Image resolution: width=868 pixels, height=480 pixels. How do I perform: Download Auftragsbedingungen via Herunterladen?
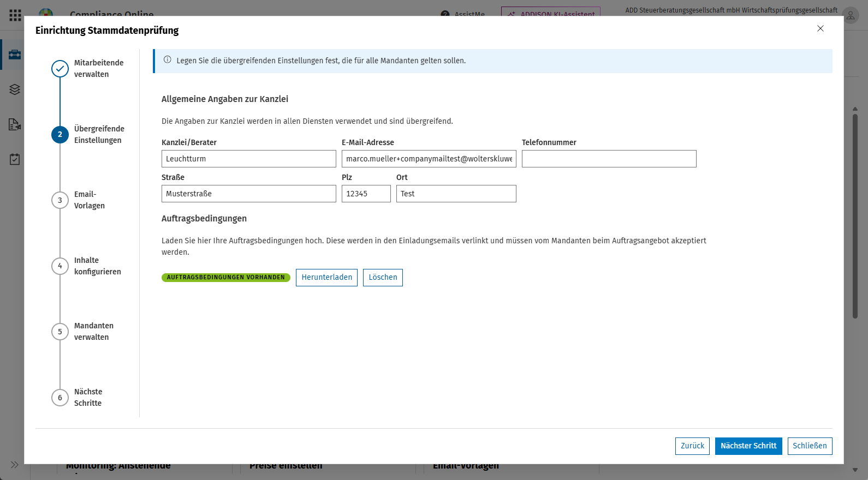pyautogui.click(x=327, y=278)
